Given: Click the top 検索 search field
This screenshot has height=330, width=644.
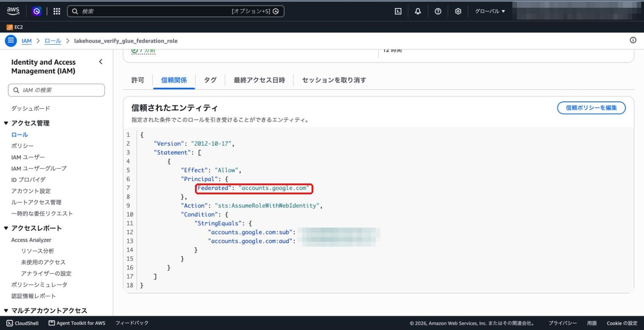Looking at the screenshot, I should tap(175, 11).
